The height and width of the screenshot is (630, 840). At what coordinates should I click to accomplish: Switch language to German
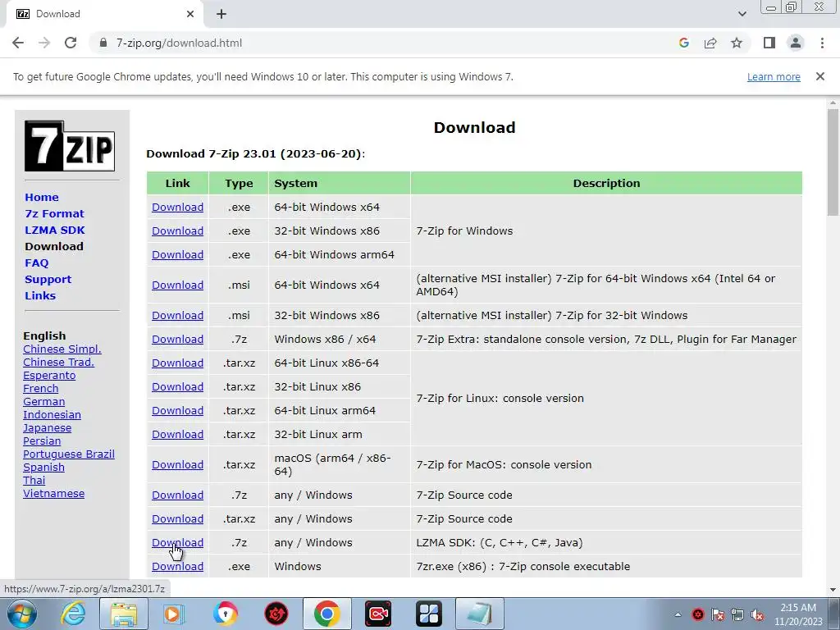(44, 402)
